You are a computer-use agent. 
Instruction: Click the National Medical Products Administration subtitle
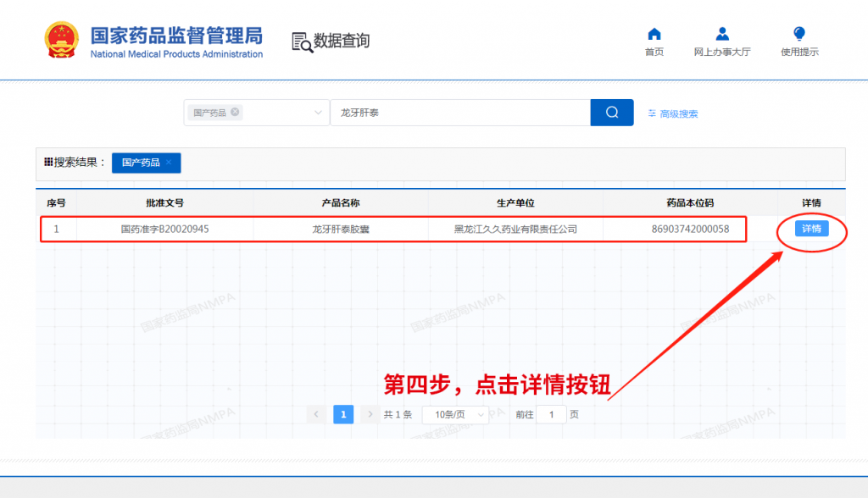pyautogui.click(x=176, y=54)
